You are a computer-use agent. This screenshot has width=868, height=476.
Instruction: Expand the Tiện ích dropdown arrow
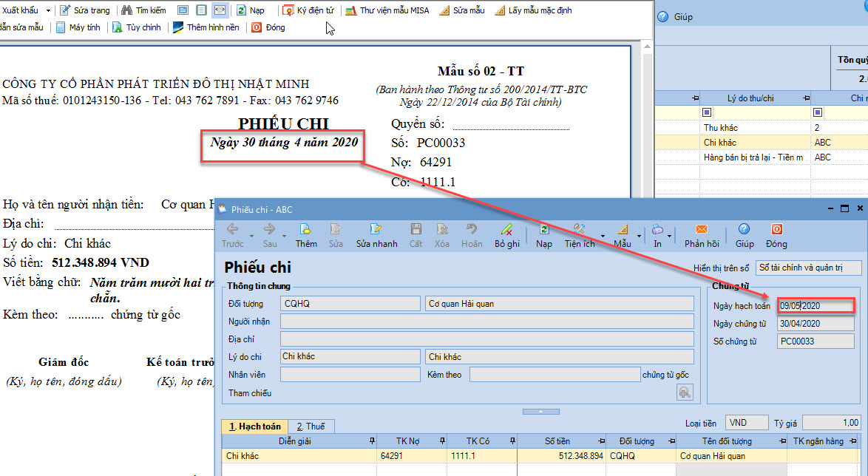pos(603,237)
